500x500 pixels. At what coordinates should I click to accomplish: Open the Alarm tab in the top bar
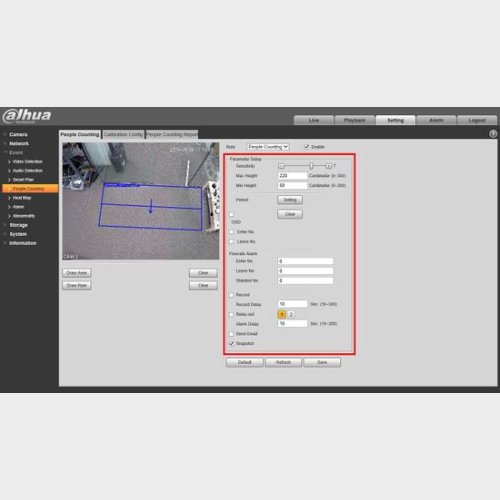point(436,120)
